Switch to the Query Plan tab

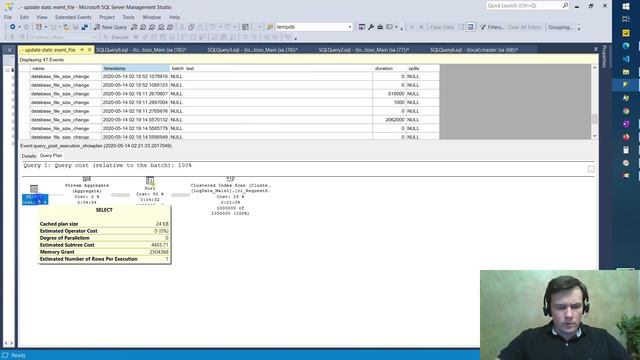click(51, 156)
